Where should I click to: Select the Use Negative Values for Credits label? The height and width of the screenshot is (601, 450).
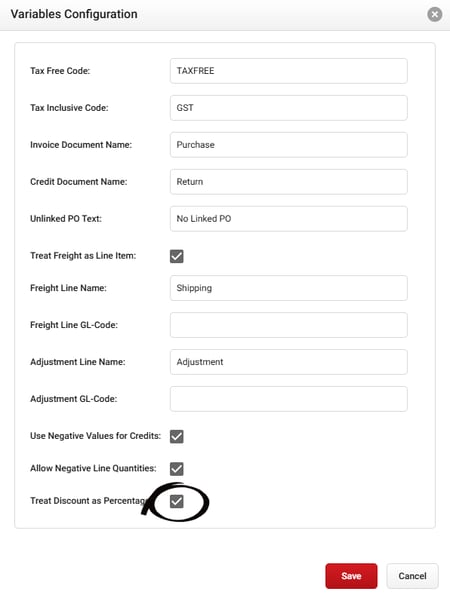tap(95, 436)
